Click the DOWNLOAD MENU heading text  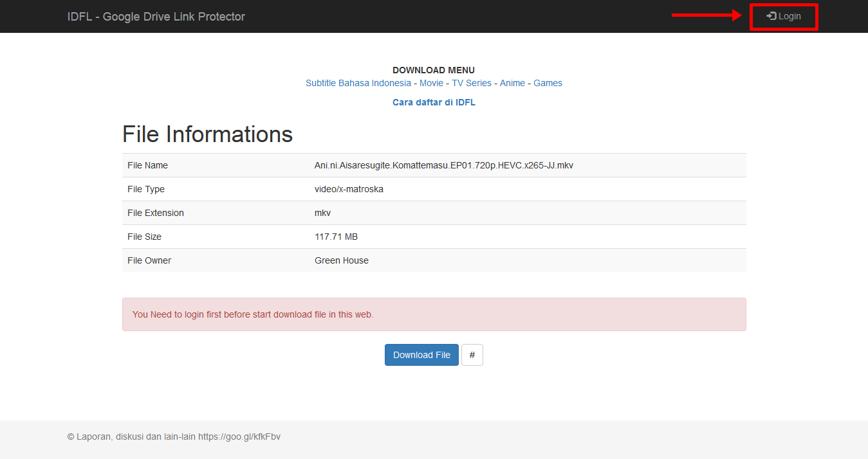coord(434,70)
